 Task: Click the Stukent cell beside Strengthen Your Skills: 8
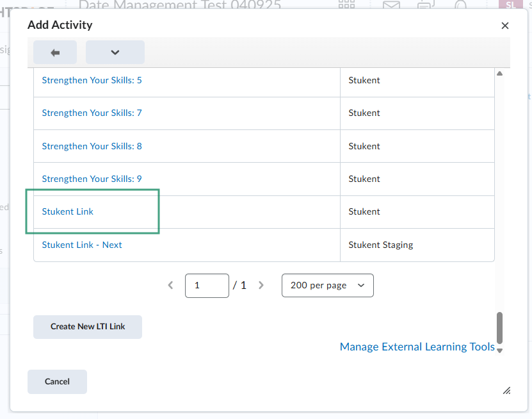(x=417, y=146)
